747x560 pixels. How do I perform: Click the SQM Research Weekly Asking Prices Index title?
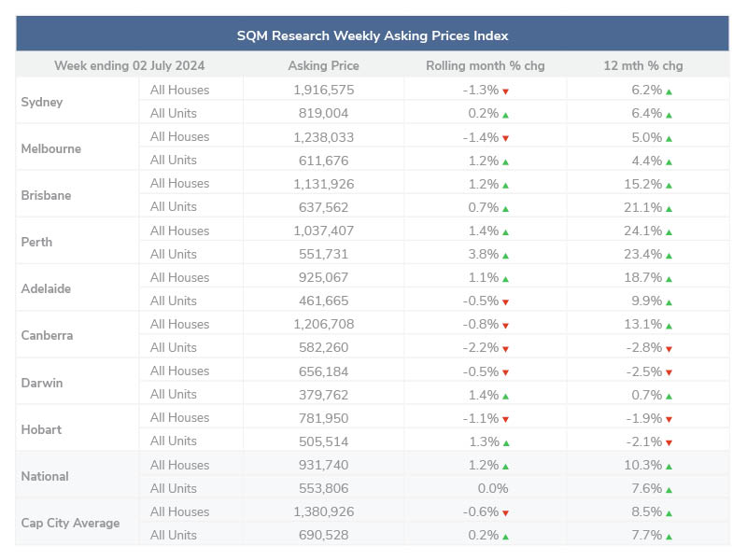373,35
